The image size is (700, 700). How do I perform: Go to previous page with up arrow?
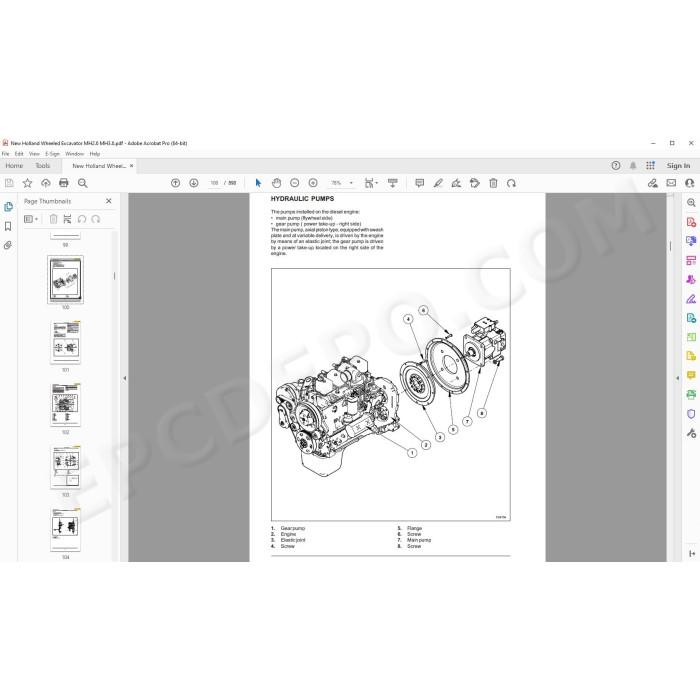coord(175,183)
